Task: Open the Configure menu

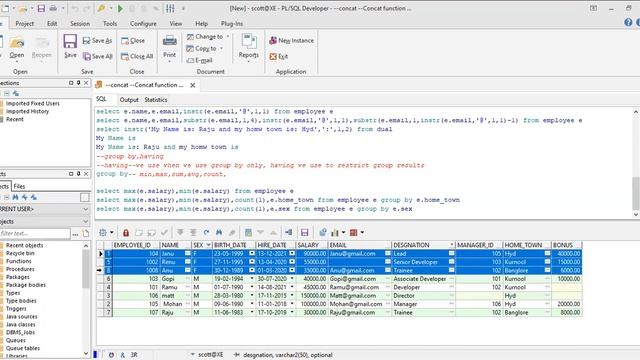Action: click(143, 24)
